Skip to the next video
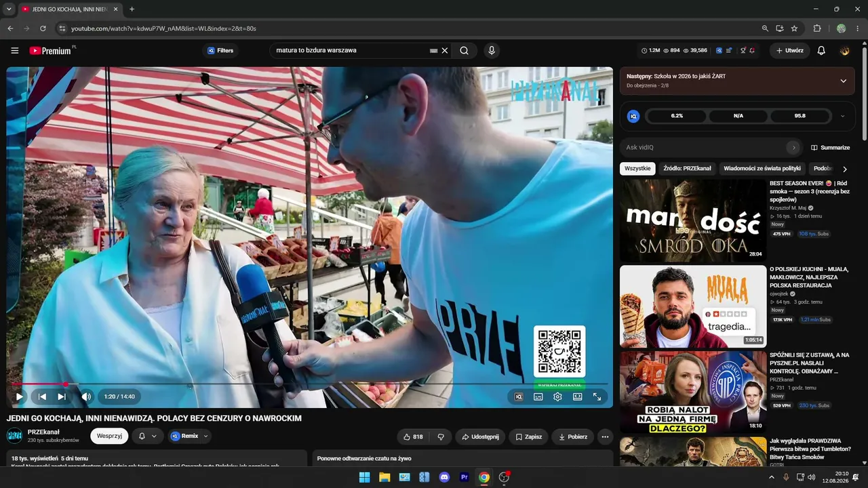The width and height of the screenshot is (868, 488). tap(62, 396)
